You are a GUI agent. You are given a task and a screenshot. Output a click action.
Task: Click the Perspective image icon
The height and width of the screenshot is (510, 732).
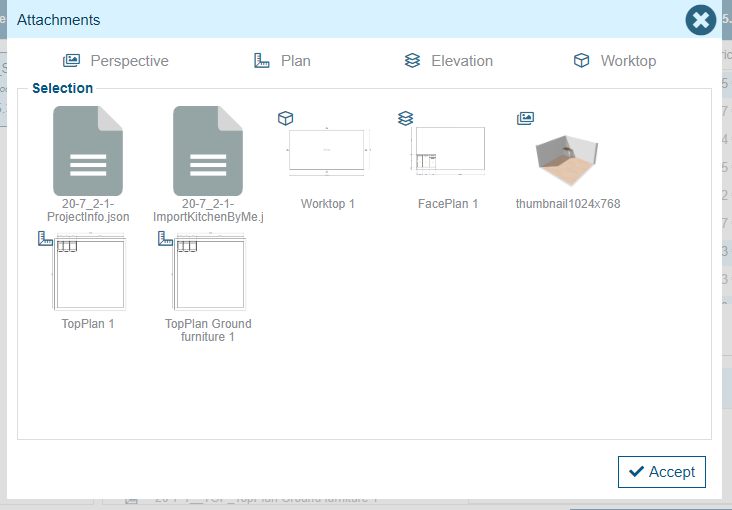pos(71,61)
